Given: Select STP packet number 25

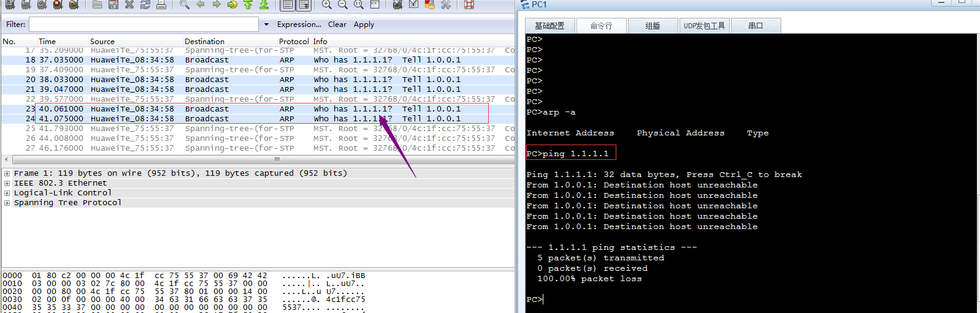Looking at the screenshot, I should (x=258, y=129).
